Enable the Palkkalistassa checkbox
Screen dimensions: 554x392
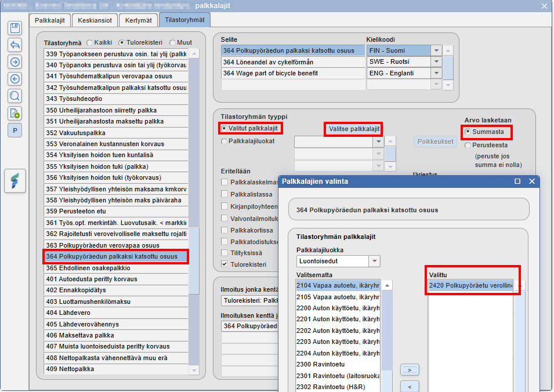click(x=225, y=194)
